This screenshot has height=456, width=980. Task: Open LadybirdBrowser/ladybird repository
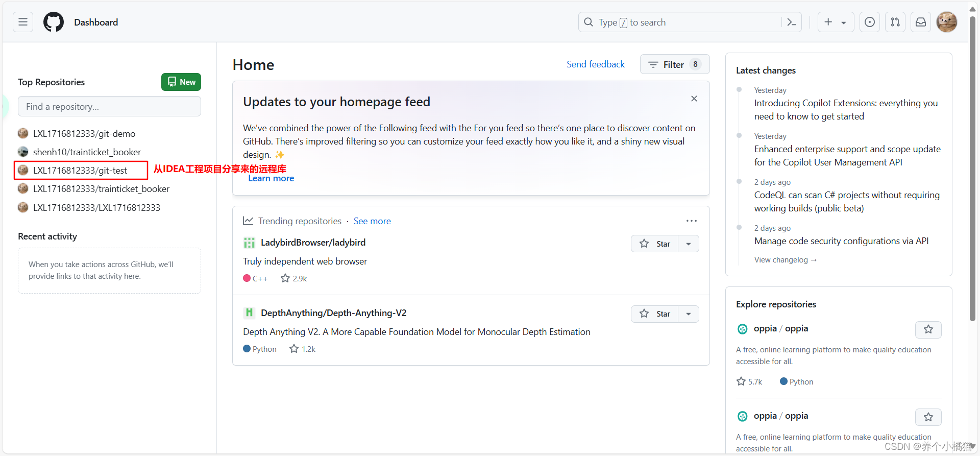pos(313,242)
